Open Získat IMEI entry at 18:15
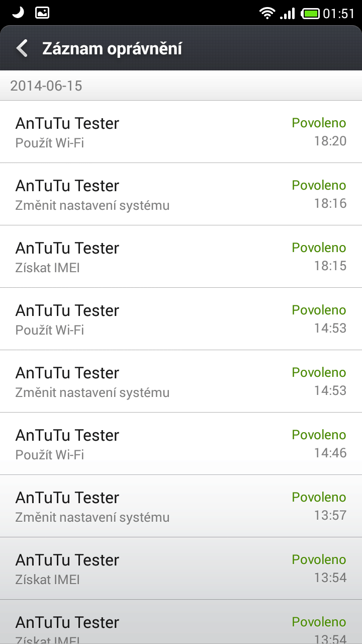Screen dimensions: 362x644 pyautogui.click(x=181, y=257)
